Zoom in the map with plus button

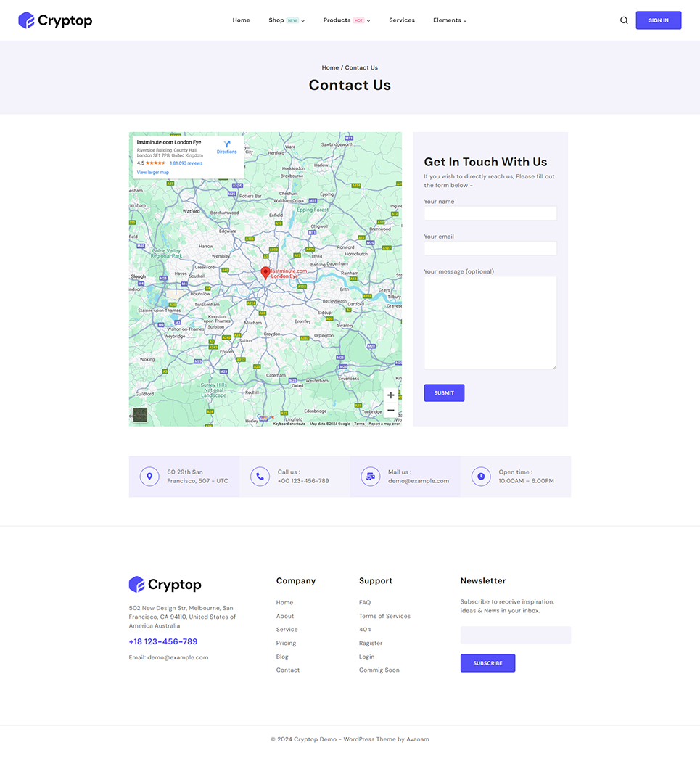(x=391, y=395)
